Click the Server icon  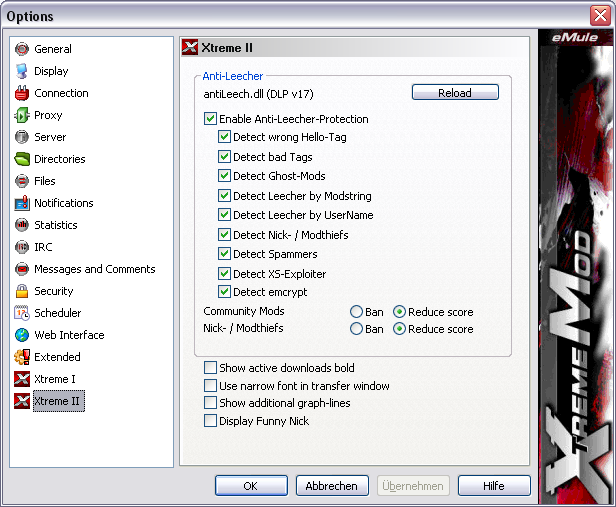(22, 137)
